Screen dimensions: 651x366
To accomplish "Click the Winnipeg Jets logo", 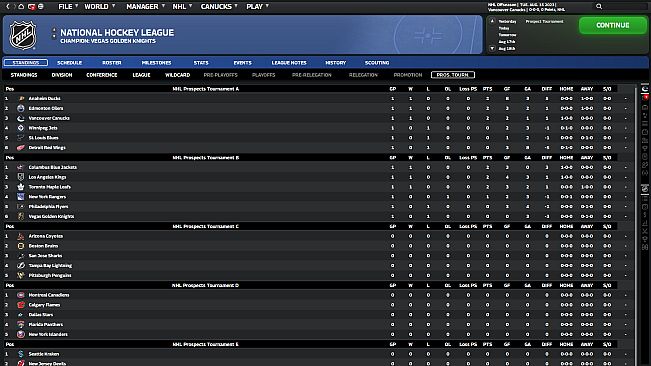I will pyautogui.click(x=21, y=128).
